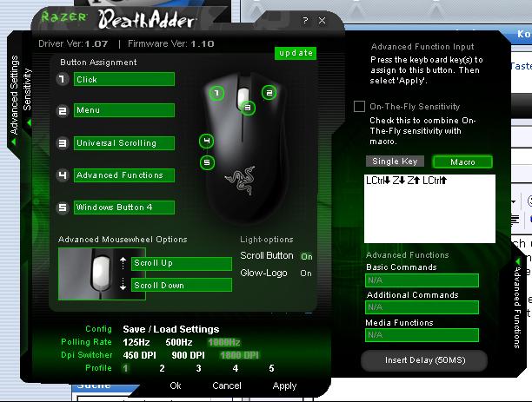Image resolution: width=532 pixels, height=402 pixels.
Task: Click the Insert Delay (50MS) button
Action: point(425,360)
